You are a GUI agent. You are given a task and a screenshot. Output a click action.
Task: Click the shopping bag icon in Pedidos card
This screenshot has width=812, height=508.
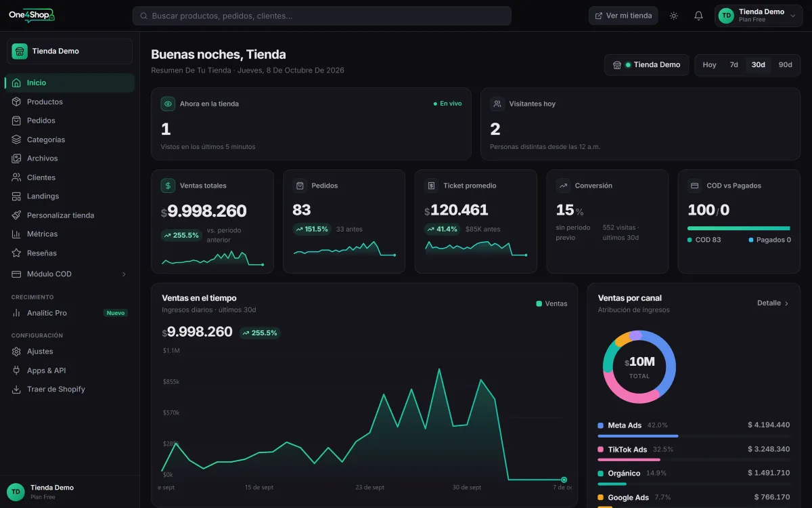300,186
